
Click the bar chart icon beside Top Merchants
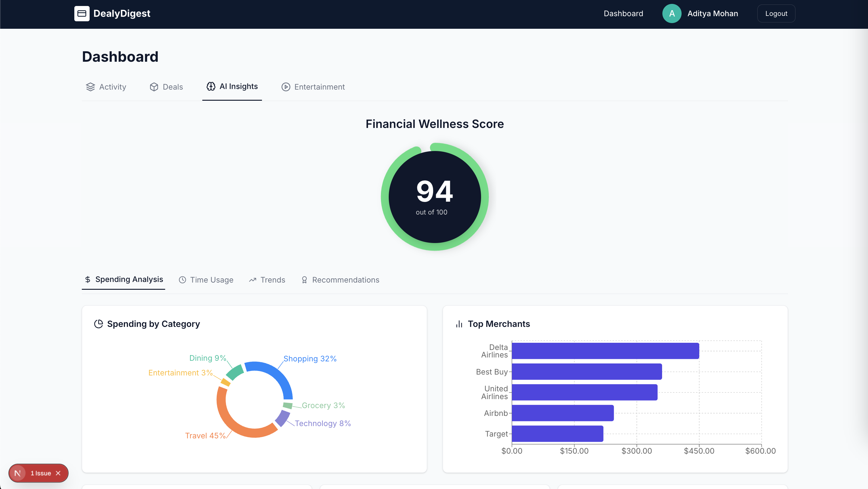pyautogui.click(x=459, y=324)
